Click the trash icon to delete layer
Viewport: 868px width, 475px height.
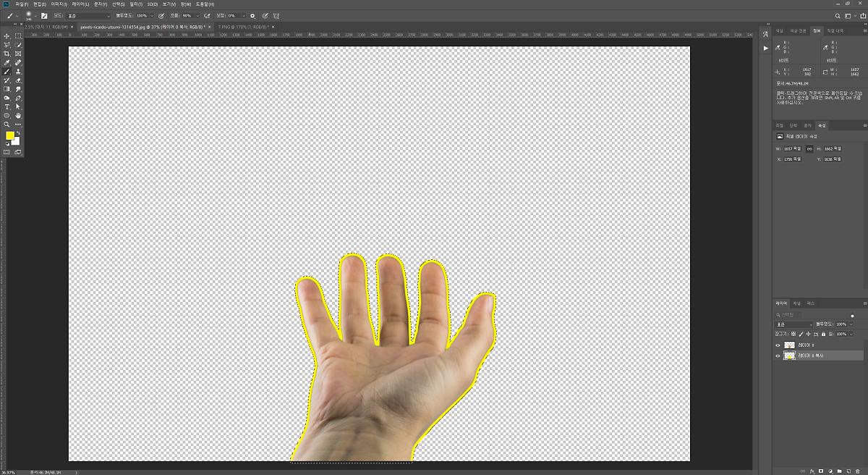pyautogui.click(x=857, y=471)
